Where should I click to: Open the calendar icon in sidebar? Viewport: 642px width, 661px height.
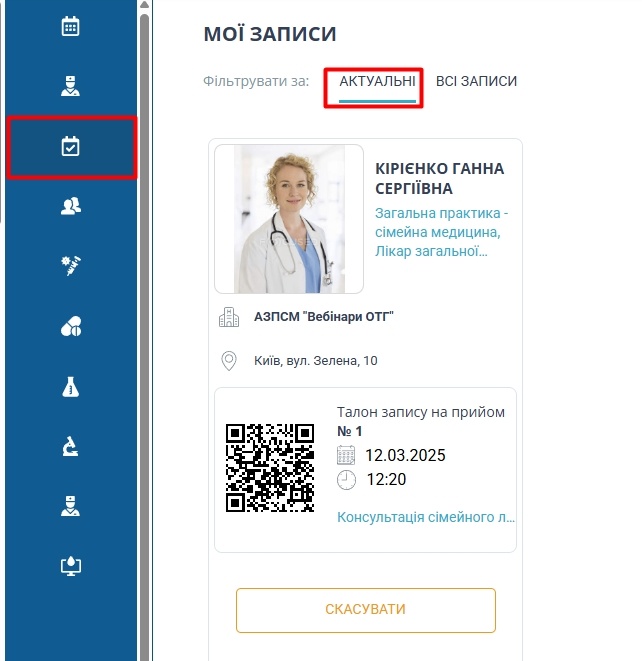click(70, 26)
